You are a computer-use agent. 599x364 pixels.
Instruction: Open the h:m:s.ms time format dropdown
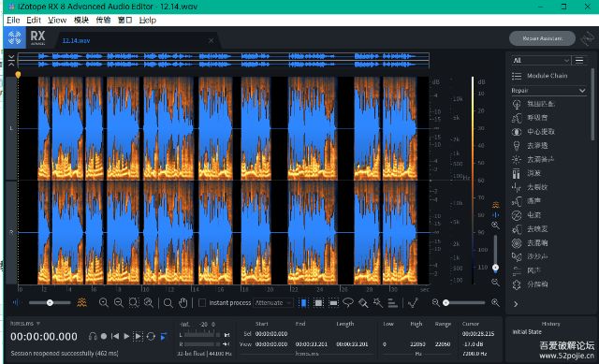pyautogui.click(x=25, y=324)
